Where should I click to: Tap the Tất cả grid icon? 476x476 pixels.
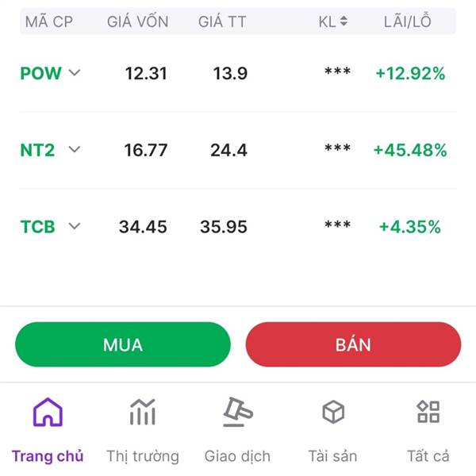coord(428,413)
